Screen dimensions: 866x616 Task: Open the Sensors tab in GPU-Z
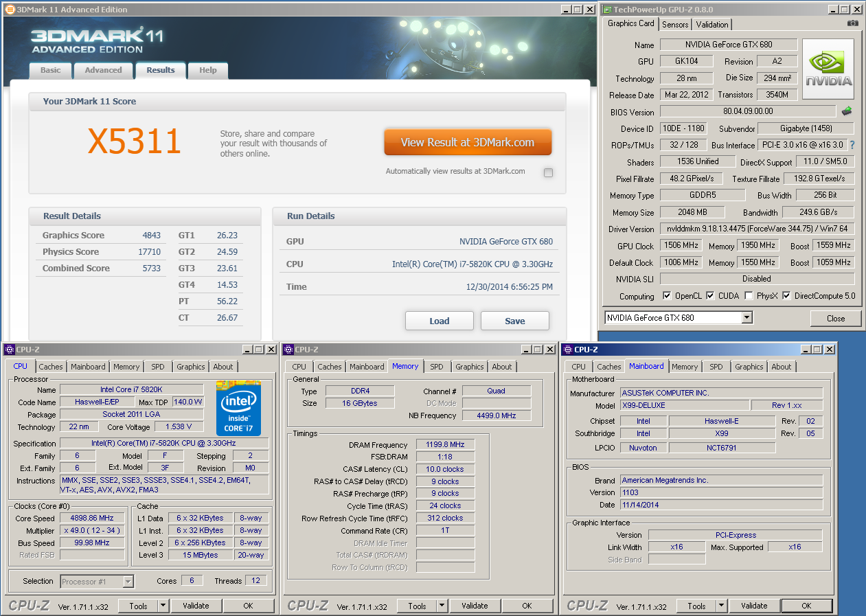pyautogui.click(x=675, y=25)
